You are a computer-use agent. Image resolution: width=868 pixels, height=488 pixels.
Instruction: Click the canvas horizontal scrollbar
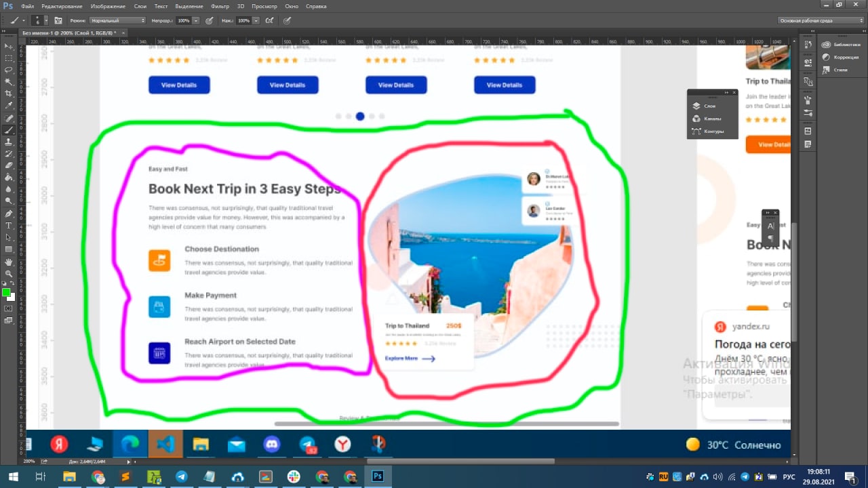460,462
